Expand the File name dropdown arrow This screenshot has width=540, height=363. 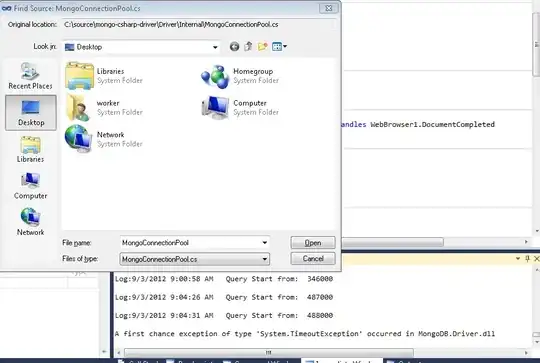pyautogui.click(x=264, y=243)
